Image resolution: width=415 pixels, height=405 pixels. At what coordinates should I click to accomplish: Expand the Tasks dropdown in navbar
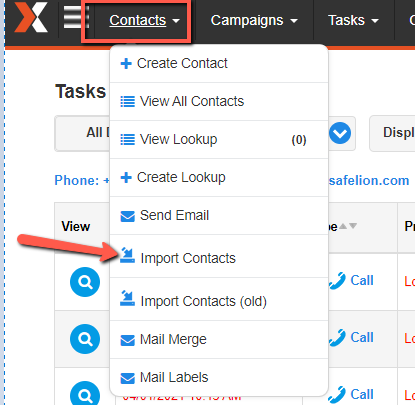(353, 20)
